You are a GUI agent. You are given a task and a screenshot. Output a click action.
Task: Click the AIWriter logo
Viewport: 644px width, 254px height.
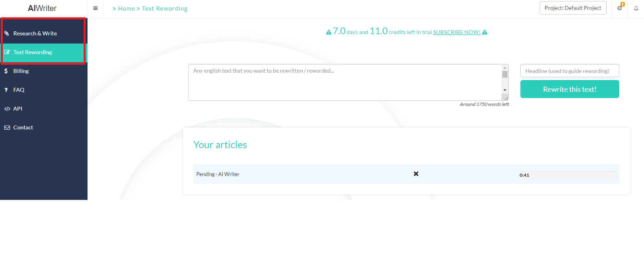[x=42, y=8]
